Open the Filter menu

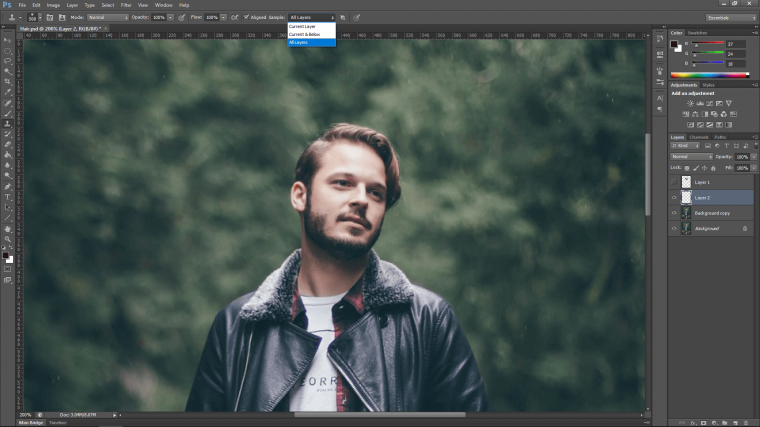pos(126,5)
